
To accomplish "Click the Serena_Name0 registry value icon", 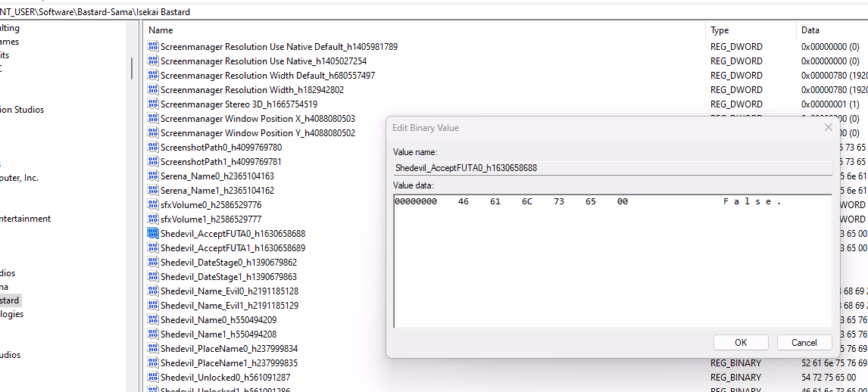I will [x=153, y=176].
